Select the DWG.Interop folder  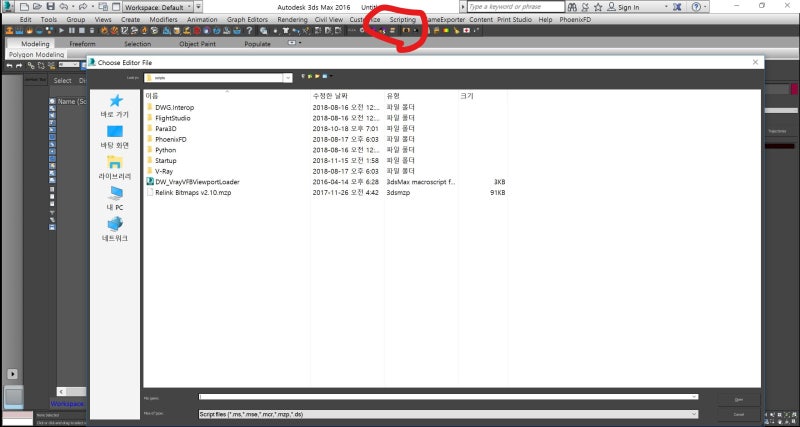[174, 107]
